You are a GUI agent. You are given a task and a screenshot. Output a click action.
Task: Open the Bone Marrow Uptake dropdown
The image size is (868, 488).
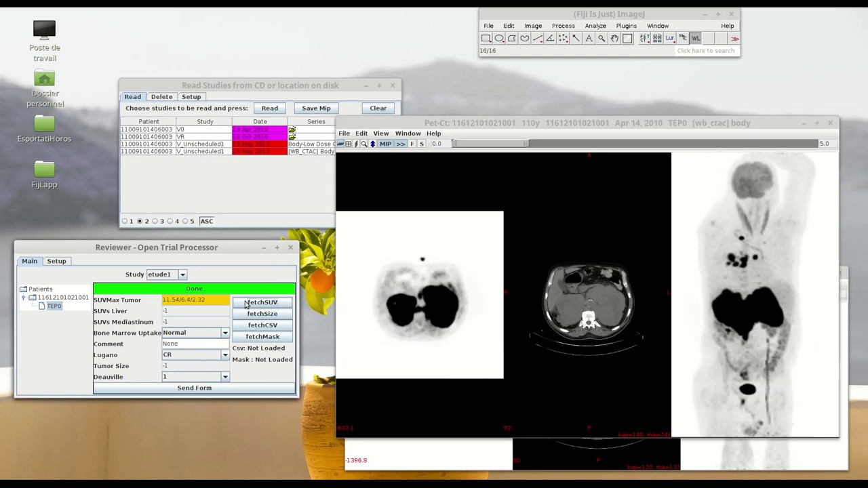point(225,333)
